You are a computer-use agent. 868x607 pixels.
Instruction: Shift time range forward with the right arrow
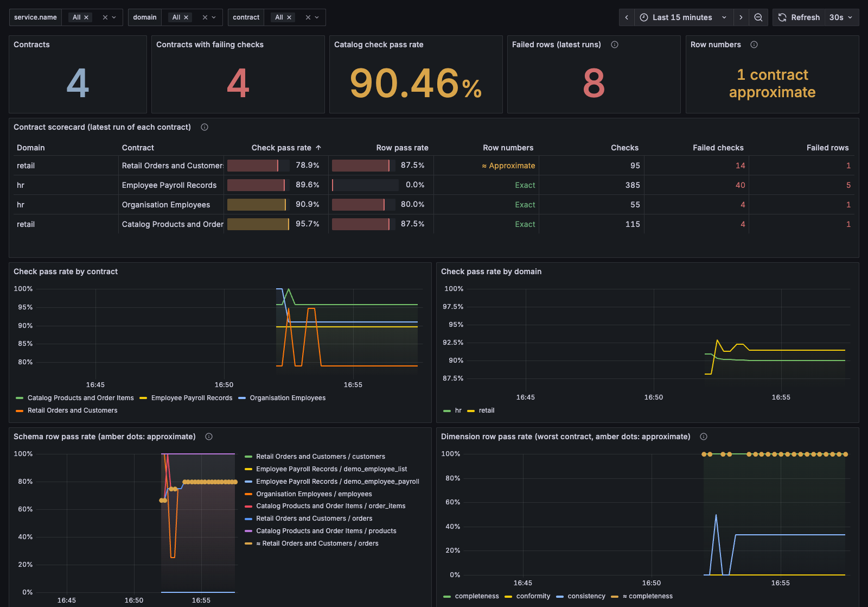741,17
